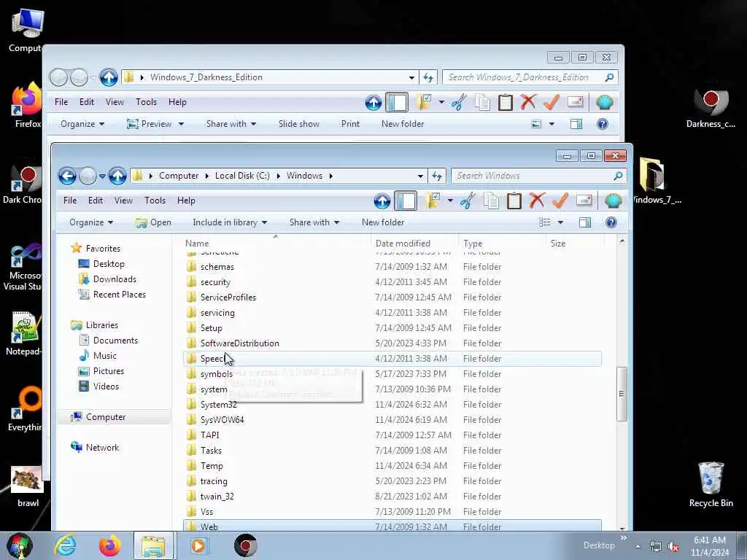This screenshot has height=560, width=747.
Task: Open the Tools menu in Darkness Edition window
Action: click(146, 102)
